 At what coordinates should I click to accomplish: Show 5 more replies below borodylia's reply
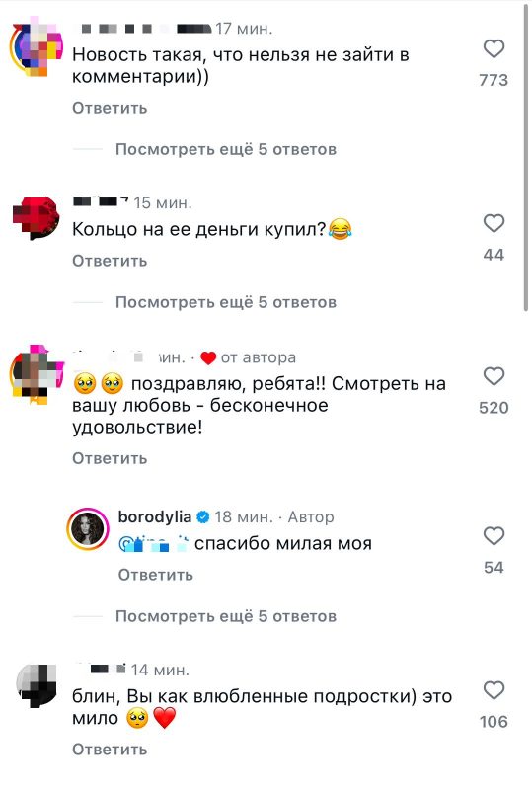tap(226, 616)
